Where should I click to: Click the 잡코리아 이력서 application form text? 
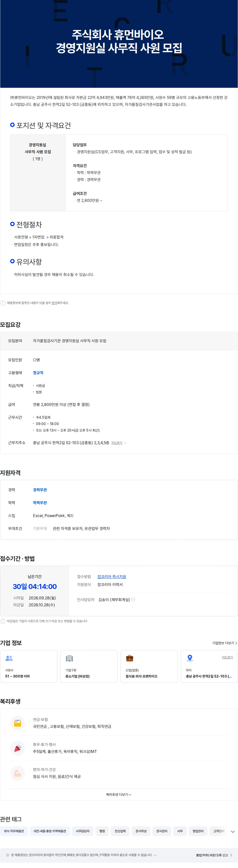(110, 584)
